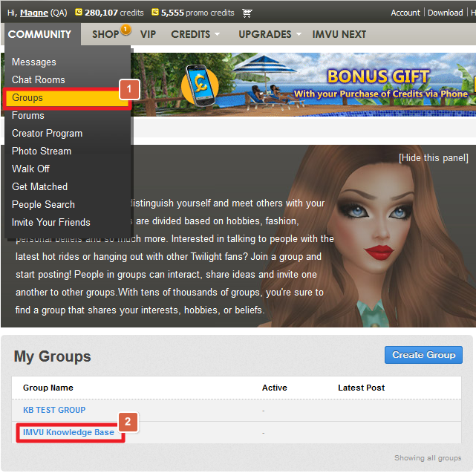The height and width of the screenshot is (473, 476).
Task: Expand the UPGRADES dropdown arrow
Action: (299, 34)
